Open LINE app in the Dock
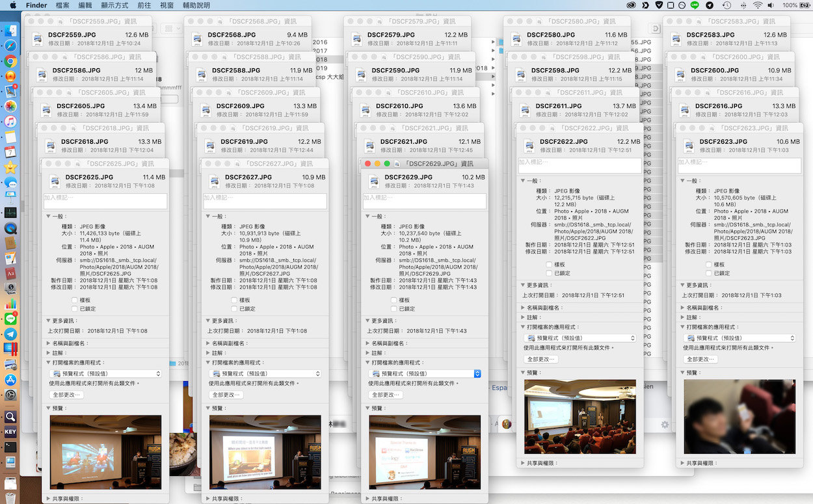The image size is (813, 504). pos(10,319)
